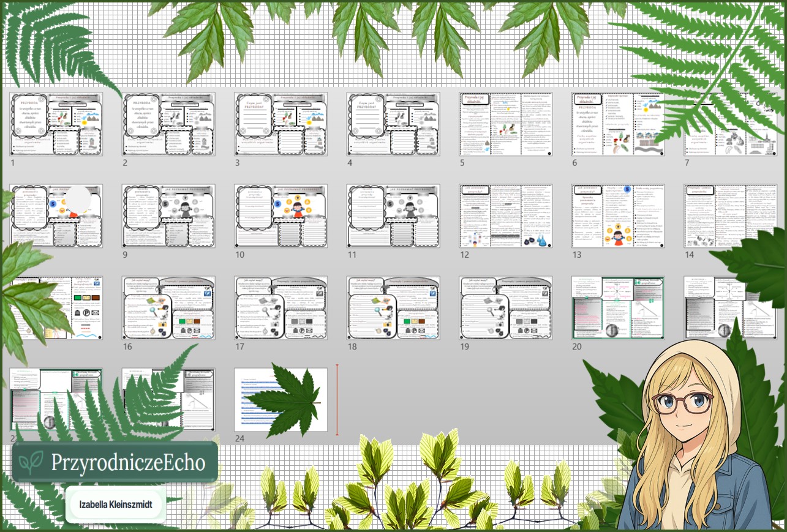Click slide 11 thumbnail
Screen dimensions: 787x532
tap(393, 216)
